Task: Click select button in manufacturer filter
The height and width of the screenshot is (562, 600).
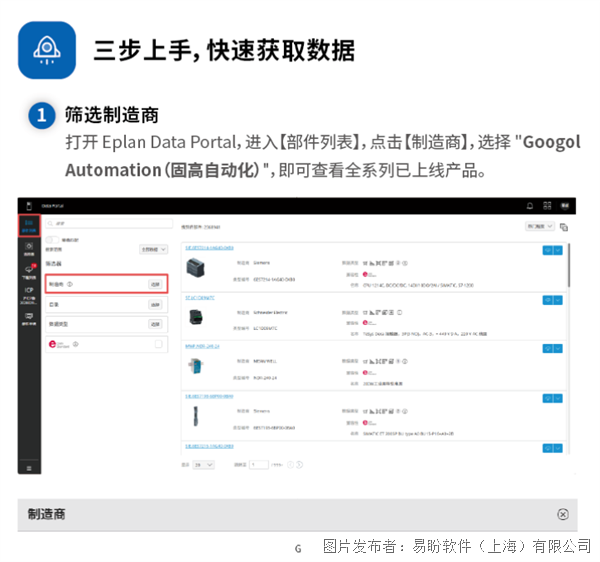Action: tap(155, 284)
